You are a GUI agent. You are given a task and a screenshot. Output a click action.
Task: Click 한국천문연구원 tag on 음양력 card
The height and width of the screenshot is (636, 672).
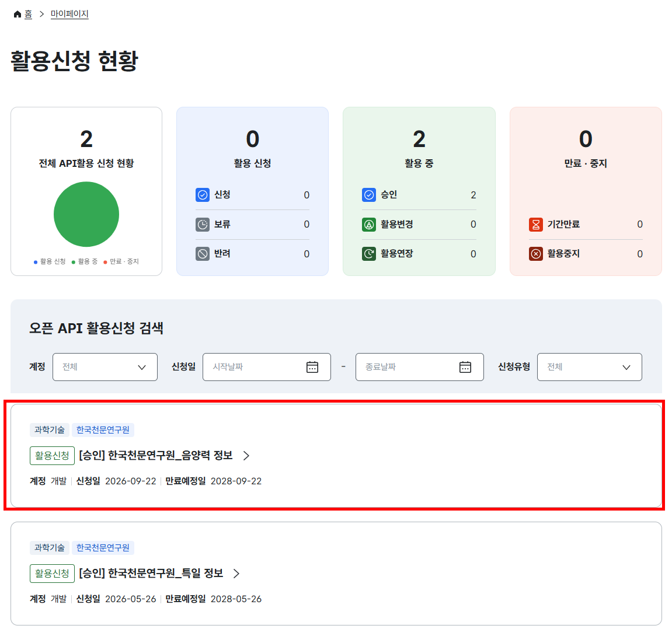[103, 430]
